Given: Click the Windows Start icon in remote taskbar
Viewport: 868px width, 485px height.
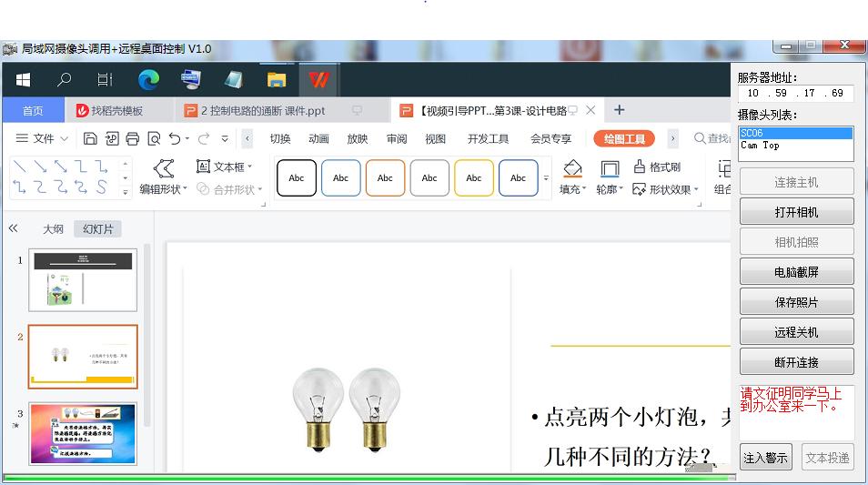Looking at the screenshot, I should click(24, 80).
